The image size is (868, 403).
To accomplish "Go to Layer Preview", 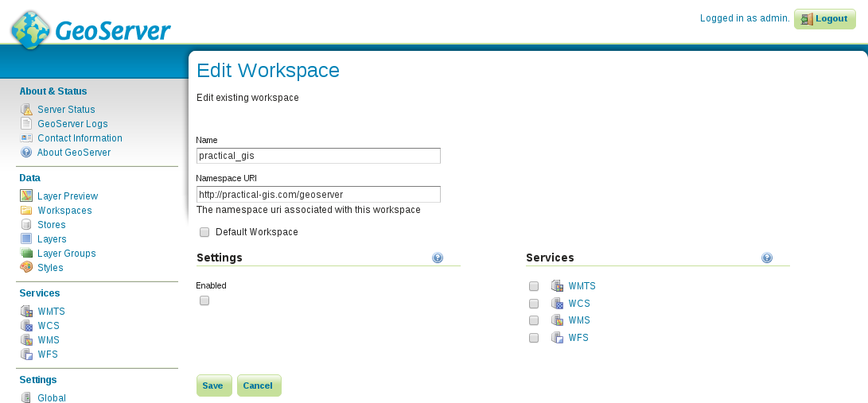I will coord(68,196).
